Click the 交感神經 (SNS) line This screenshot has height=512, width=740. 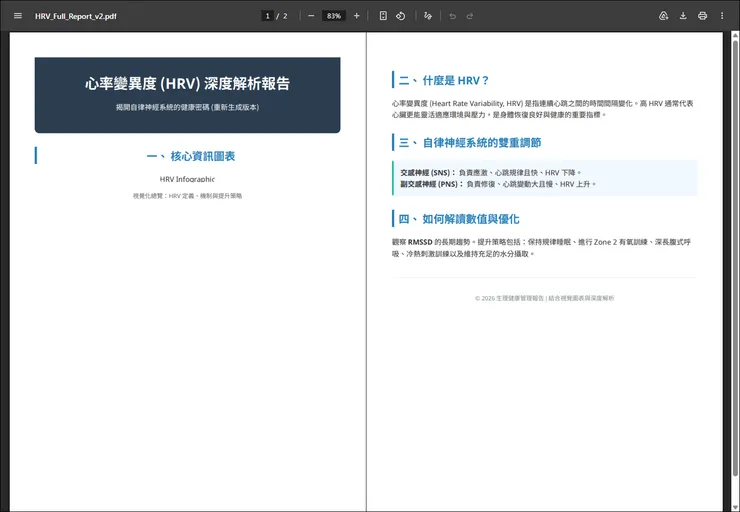point(491,173)
